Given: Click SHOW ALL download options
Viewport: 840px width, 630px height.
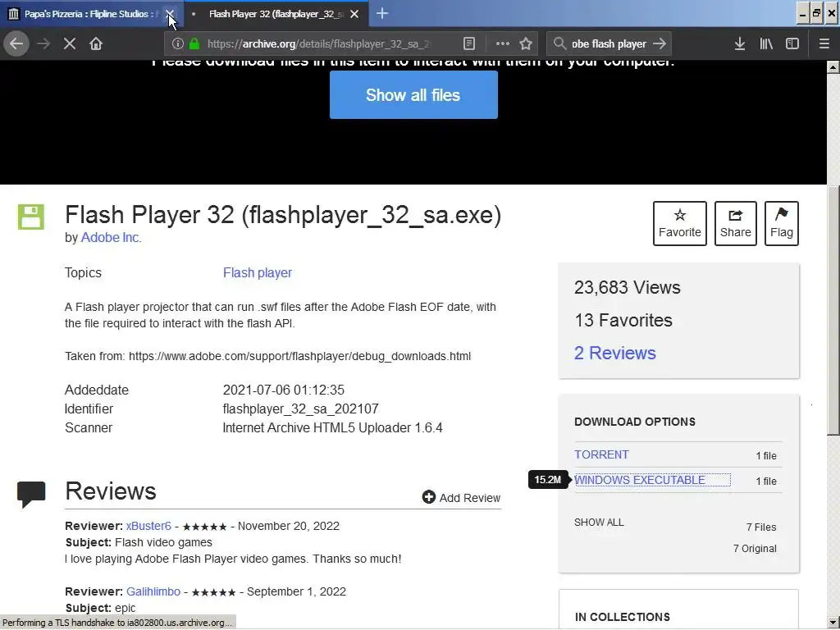Looking at the screenshot, I should point(599,523).
